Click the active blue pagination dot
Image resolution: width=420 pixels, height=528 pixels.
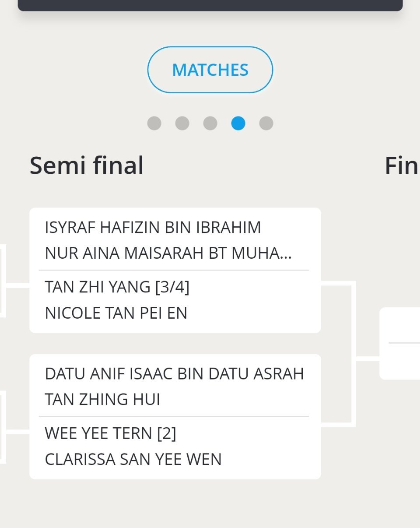pos(238,123)
